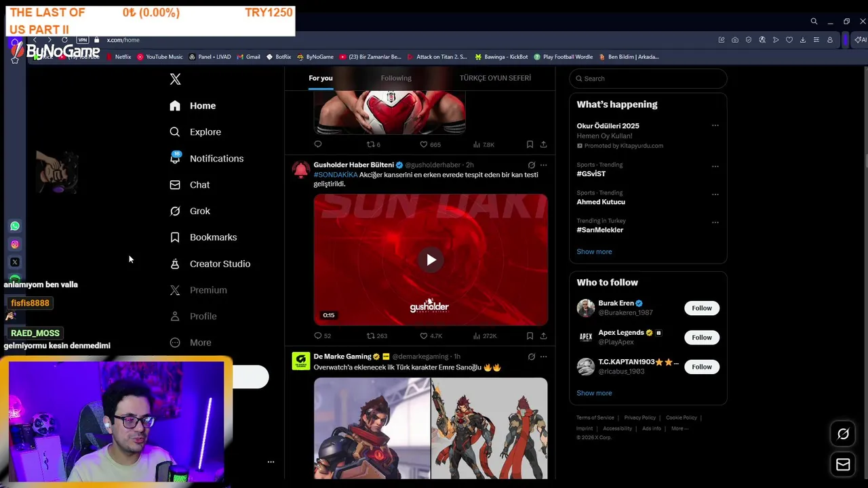
Task: Open Grok explain icon on Gusholder post
Action: tap(531, 165)
